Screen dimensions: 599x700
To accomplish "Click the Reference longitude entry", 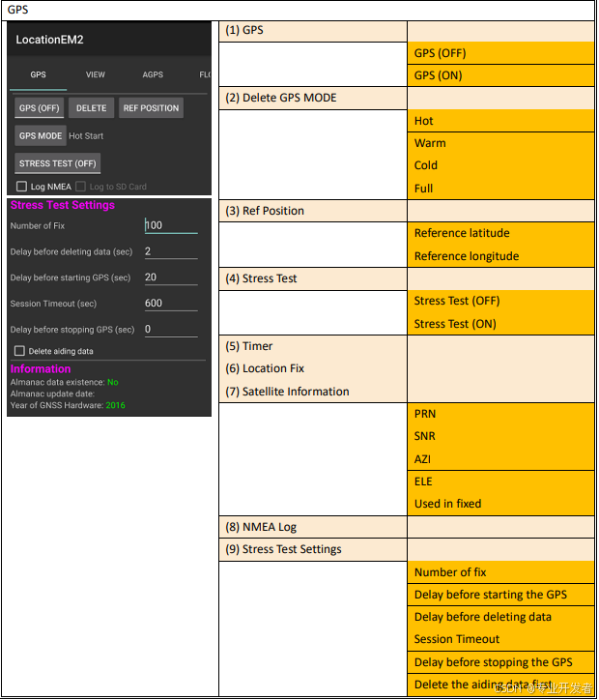I will tap(467, 256).
